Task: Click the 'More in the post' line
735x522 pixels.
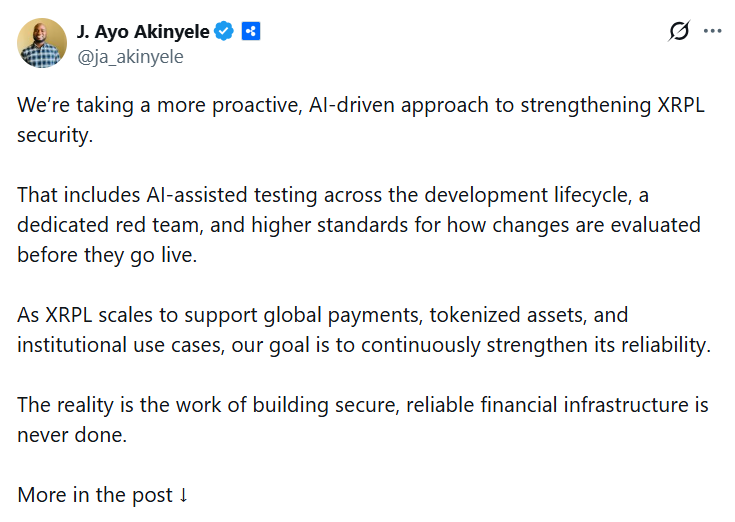Action: click(96, 494)
